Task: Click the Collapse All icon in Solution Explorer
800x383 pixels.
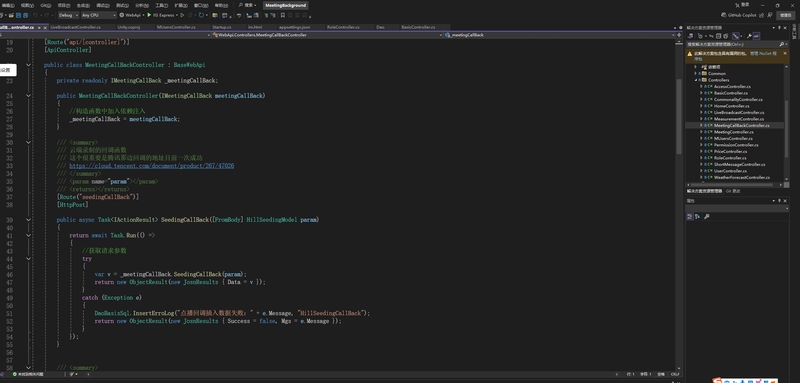Action: (x=718, y=36)
